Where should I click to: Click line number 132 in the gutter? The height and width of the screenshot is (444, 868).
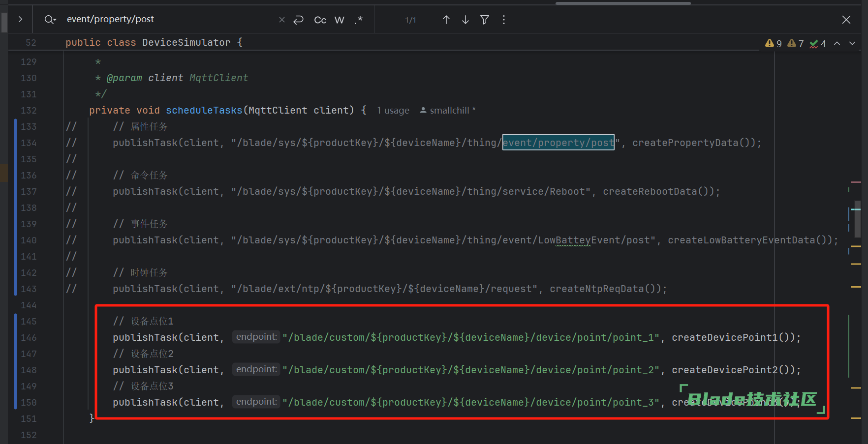(x=29, y=110)
